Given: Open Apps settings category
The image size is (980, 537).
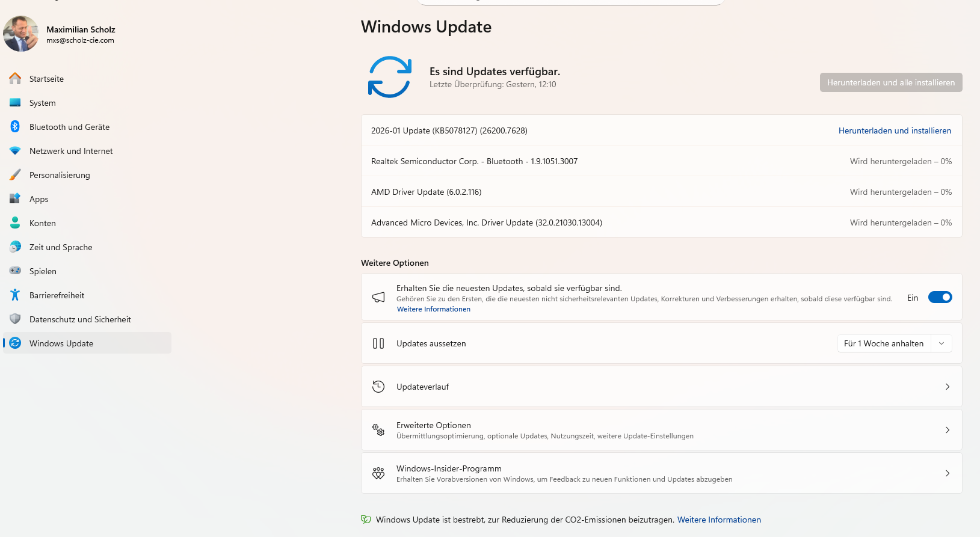Looking at the screenshot, I should coord(87,199).
